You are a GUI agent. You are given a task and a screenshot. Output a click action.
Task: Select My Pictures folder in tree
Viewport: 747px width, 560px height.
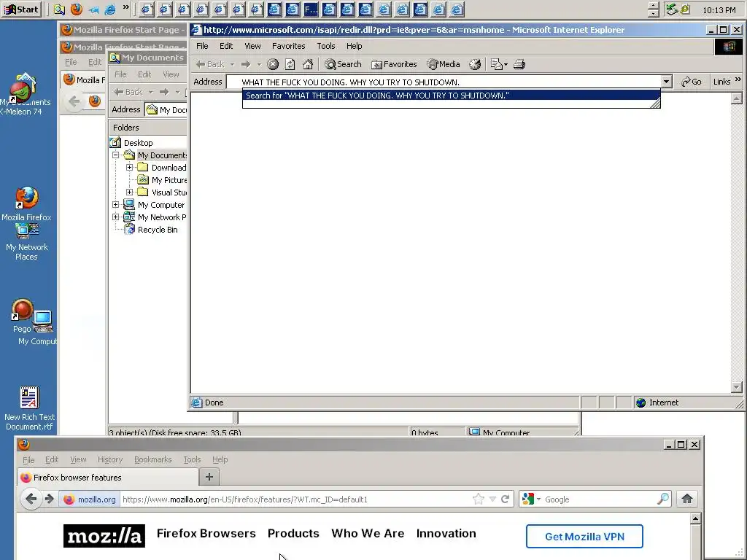tap(162, 180)
